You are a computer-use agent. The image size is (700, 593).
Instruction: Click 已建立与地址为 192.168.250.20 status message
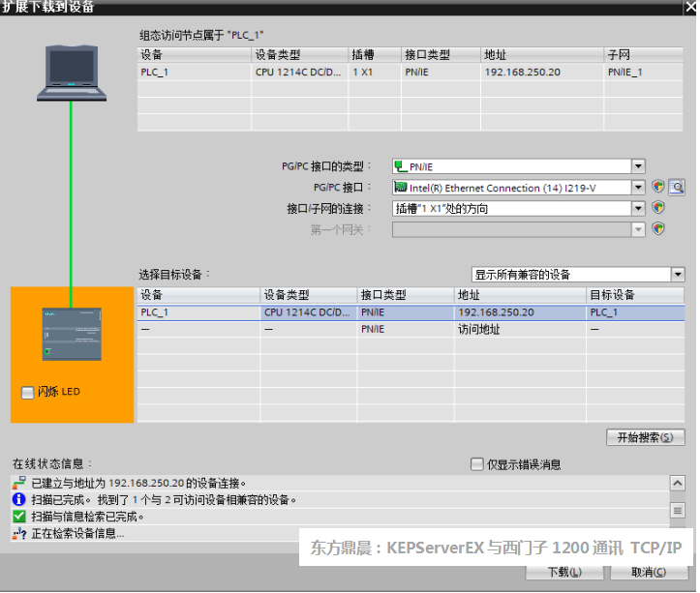click(x=138, y=484)
